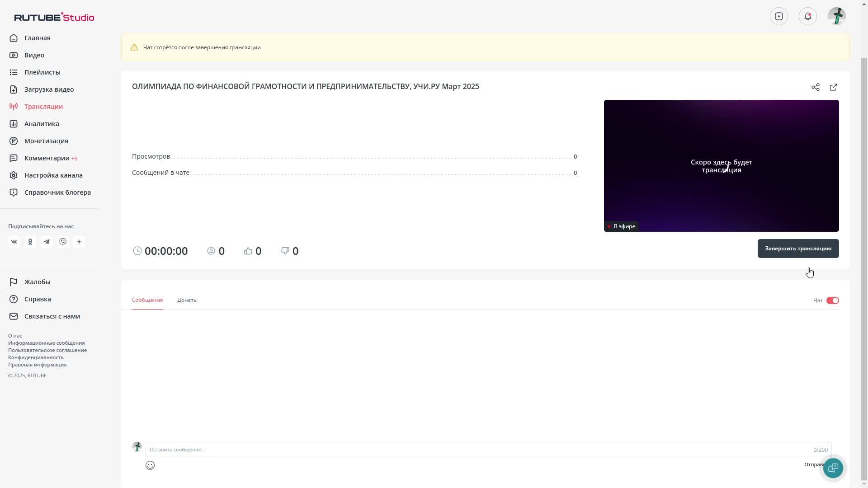The image size is (868, 488).
Task: Navigate to Плейлисты section
Action: 42,72
